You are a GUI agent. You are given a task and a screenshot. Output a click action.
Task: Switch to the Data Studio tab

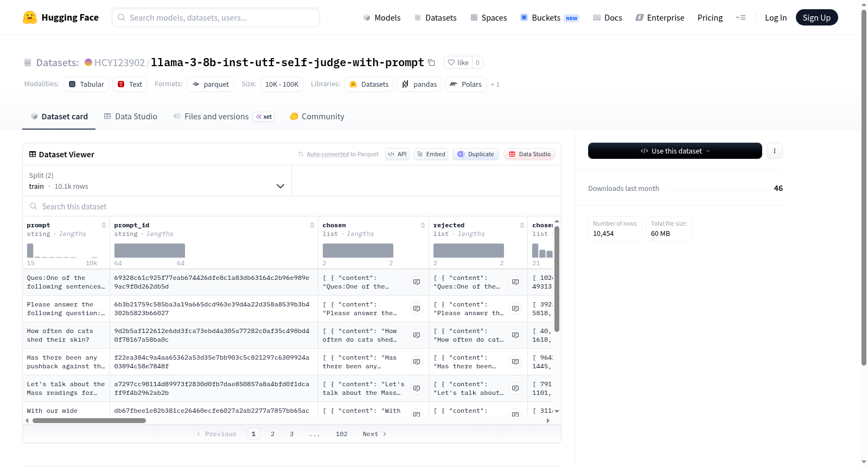click(x=131, y=116)
